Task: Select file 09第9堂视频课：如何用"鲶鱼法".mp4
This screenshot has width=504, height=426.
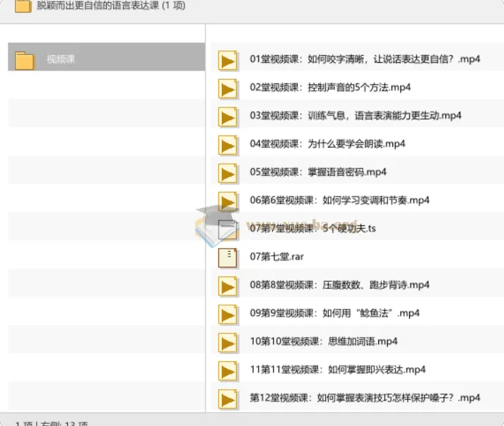Action: point(334,313)
